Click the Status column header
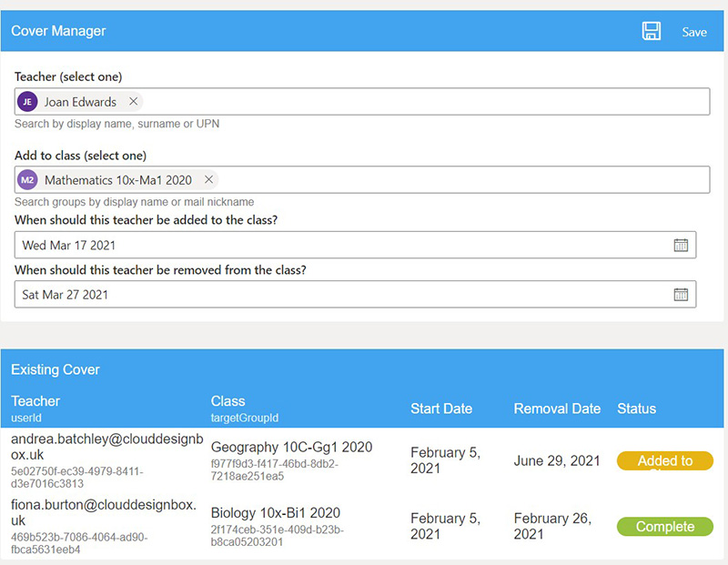The image size is (728, 565). pyautogui.click(x=636, y=409)
